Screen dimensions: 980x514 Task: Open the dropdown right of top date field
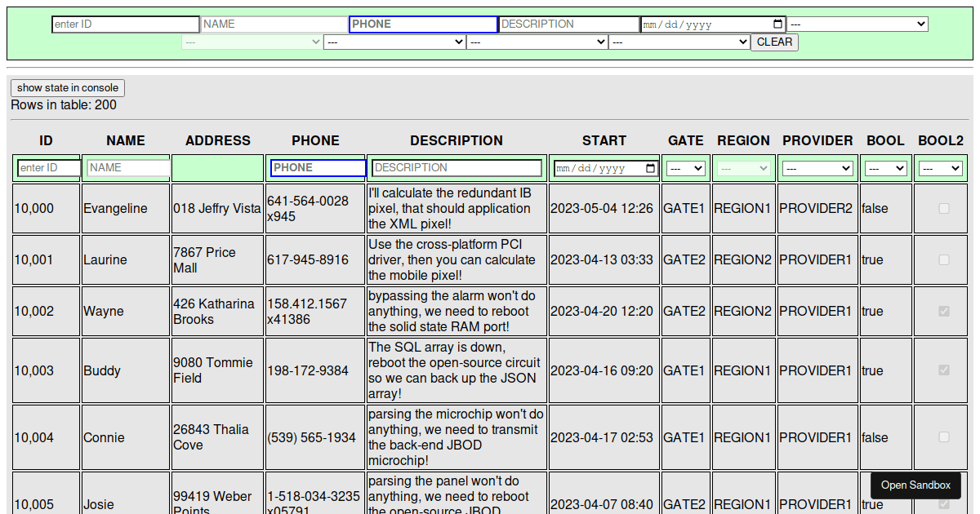tap(857, 24)
